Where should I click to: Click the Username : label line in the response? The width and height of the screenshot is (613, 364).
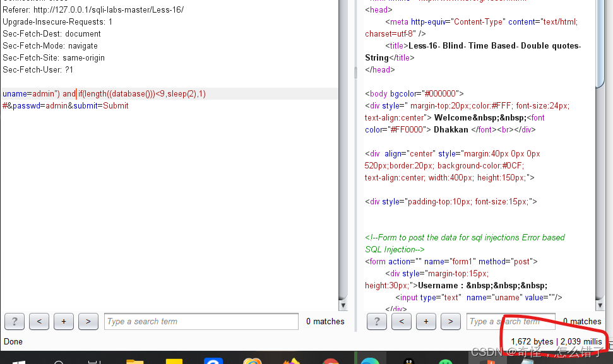(x=483, y=286)
